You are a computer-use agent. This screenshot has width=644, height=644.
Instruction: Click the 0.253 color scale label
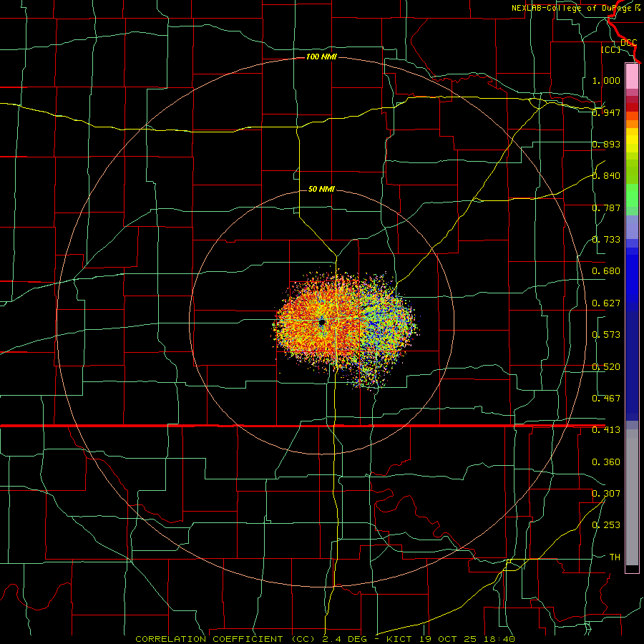[606, 525]
